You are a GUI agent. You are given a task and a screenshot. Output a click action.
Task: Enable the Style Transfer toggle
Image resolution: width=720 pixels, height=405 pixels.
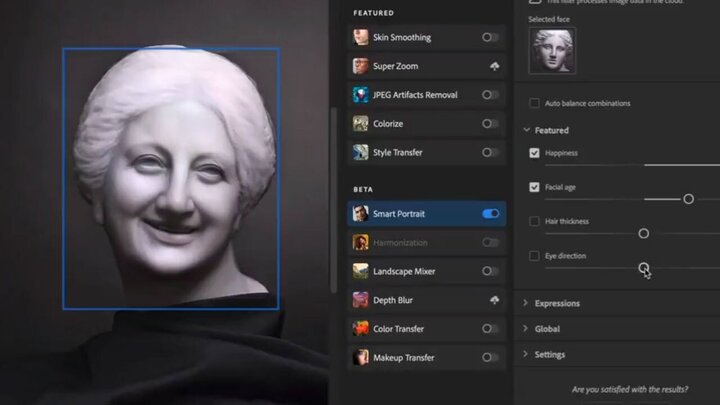point(490,152)
